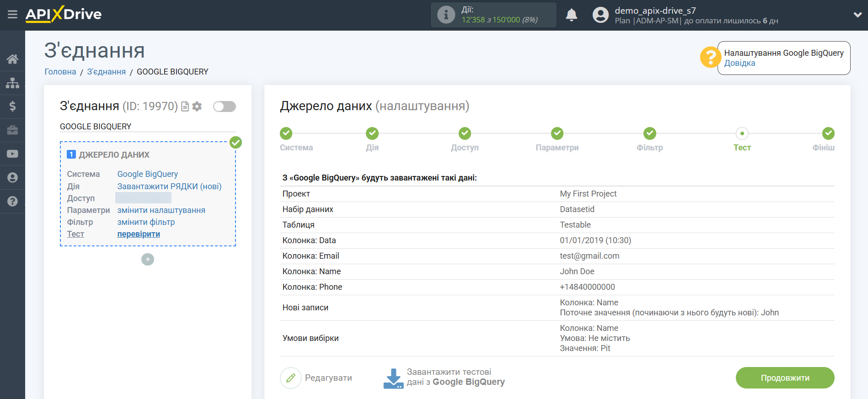Open the Google BigQuery system link

pyautogui.click(x=148, y=174)
